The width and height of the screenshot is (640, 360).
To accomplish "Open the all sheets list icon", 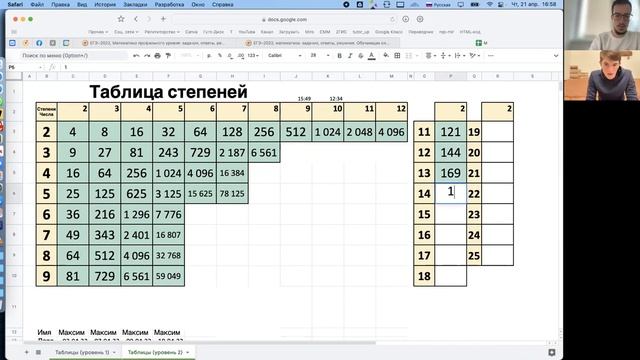I will pos(38,352).
